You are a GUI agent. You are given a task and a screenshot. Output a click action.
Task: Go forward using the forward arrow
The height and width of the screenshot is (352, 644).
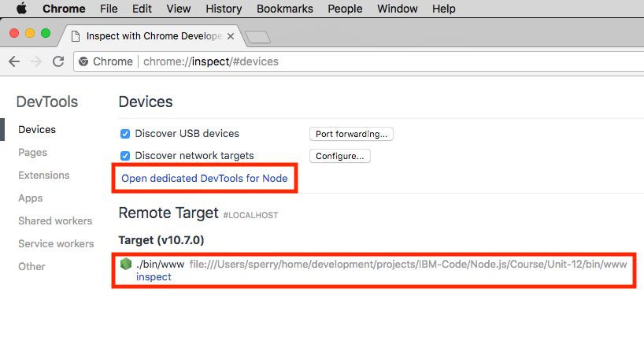tap(36, 61)
